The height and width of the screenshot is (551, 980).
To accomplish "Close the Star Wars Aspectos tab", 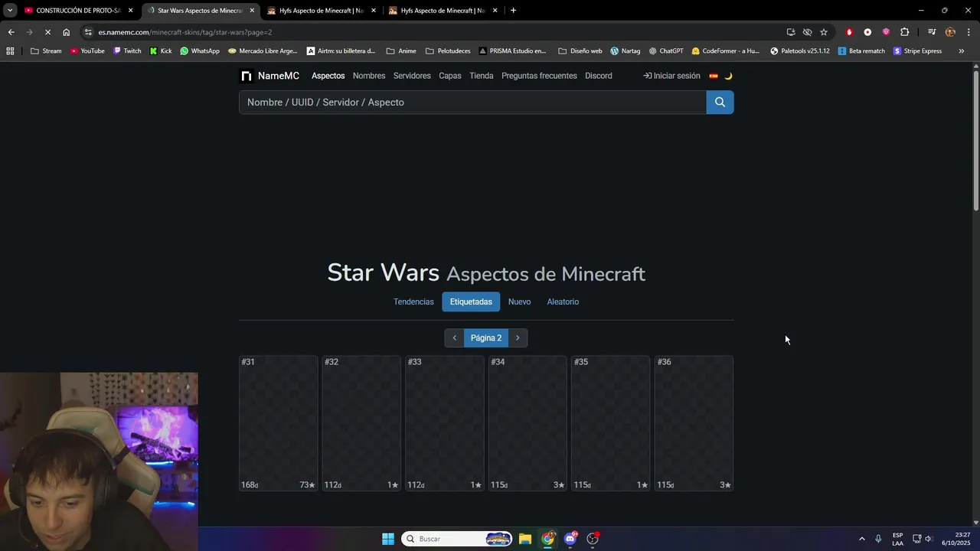I will [x=252, y=11].
